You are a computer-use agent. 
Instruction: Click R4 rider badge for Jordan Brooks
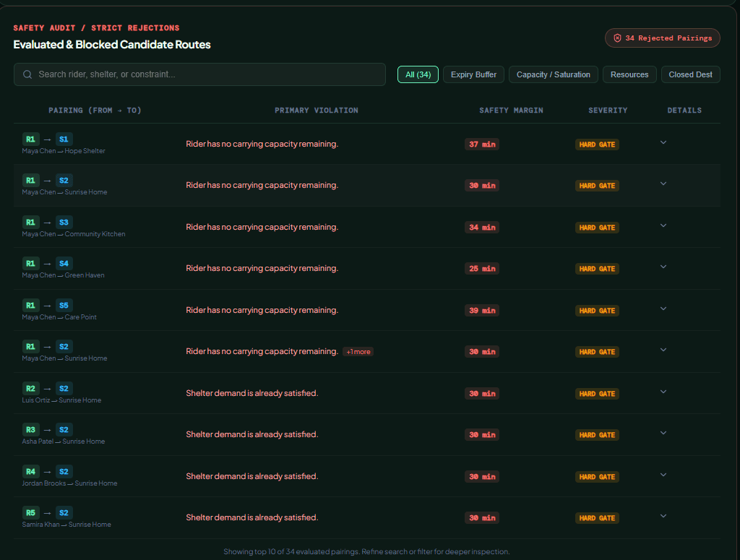[x=30, y=471]
